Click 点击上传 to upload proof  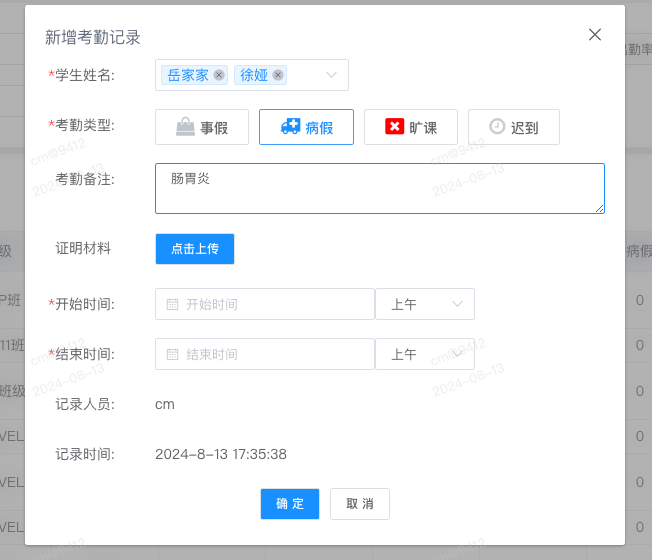(195, 249)
